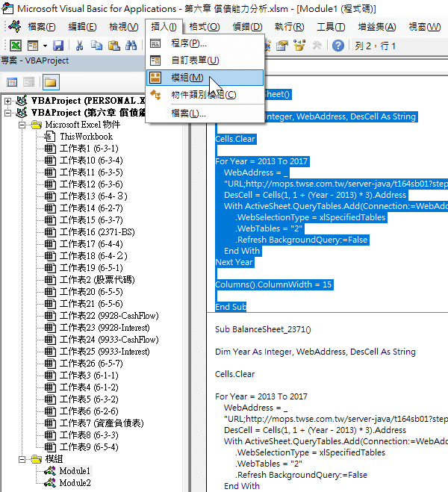
Task: Open the Object Browser toolbar icon
Action: click(x=299, y=46)
